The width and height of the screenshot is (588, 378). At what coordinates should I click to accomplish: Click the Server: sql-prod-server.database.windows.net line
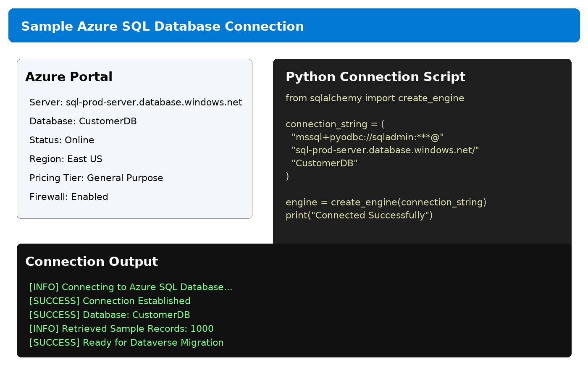click(136, 102)
